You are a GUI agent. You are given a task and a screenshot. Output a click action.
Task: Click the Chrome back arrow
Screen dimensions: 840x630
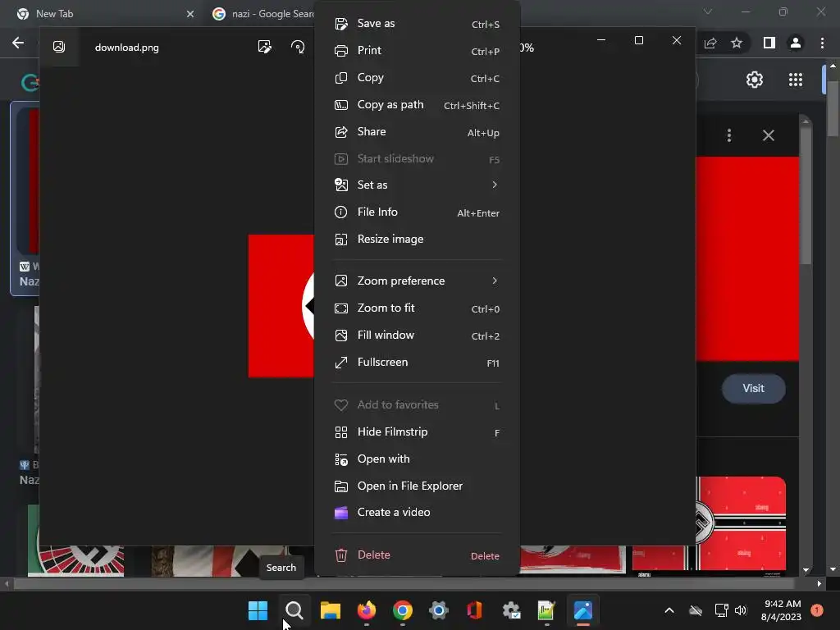tap(18, 43)
